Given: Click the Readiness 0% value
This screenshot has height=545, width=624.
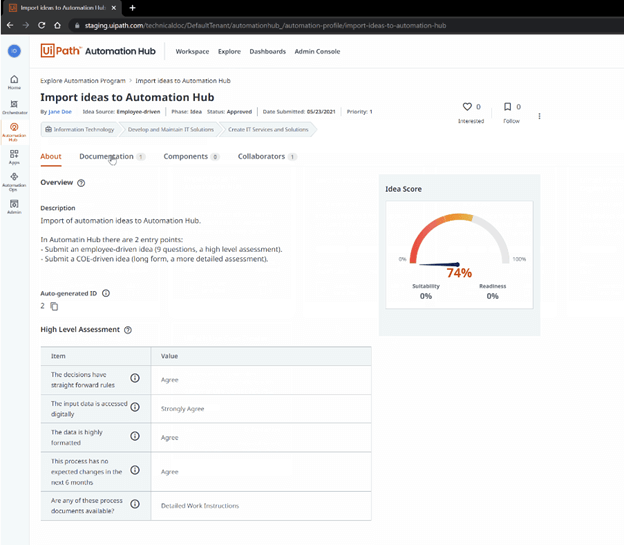Looking at the screenshot, I should 493,296.
